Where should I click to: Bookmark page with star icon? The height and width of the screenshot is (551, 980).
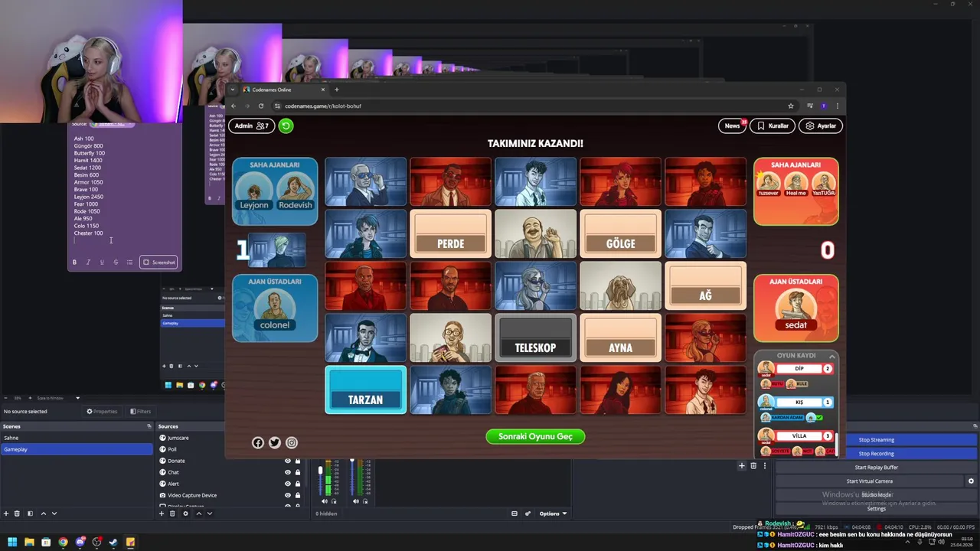tap(791, 106)
